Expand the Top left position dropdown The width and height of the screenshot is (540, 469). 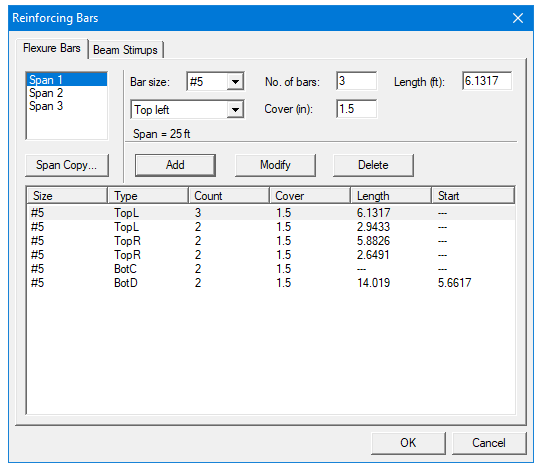(x=235, y=110)
